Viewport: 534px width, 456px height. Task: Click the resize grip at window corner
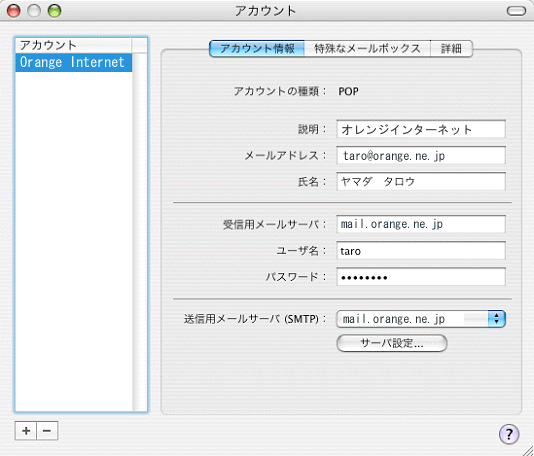(527, 450)
